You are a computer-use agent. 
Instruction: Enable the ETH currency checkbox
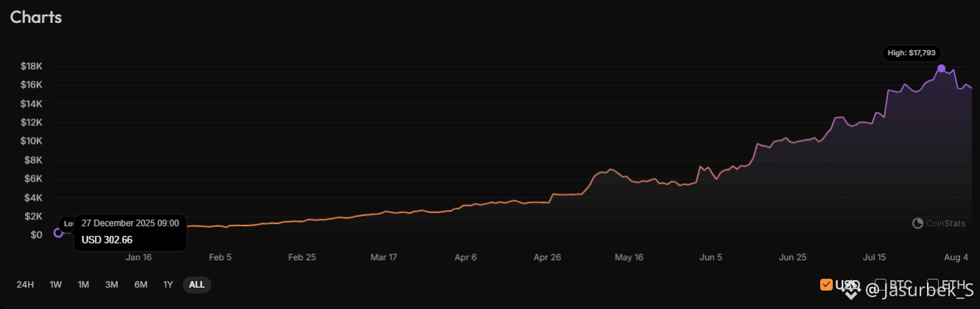[x=932, y=285]
